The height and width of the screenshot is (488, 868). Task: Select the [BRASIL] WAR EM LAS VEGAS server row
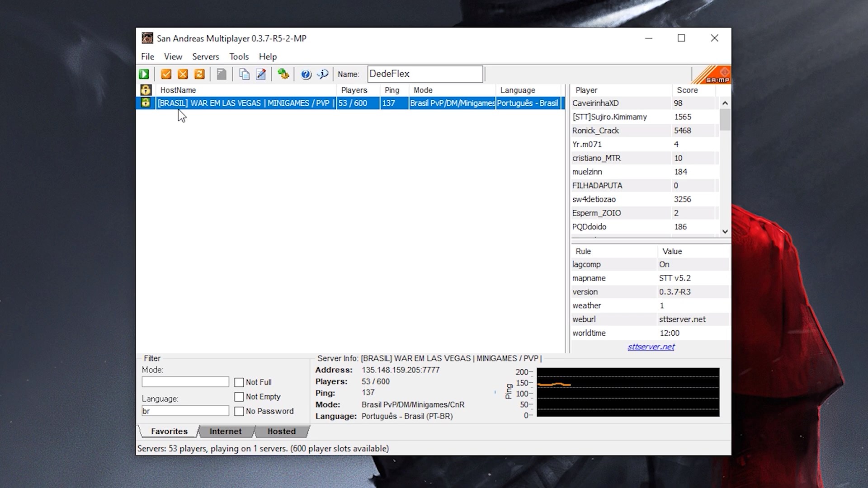pos(350,103)
